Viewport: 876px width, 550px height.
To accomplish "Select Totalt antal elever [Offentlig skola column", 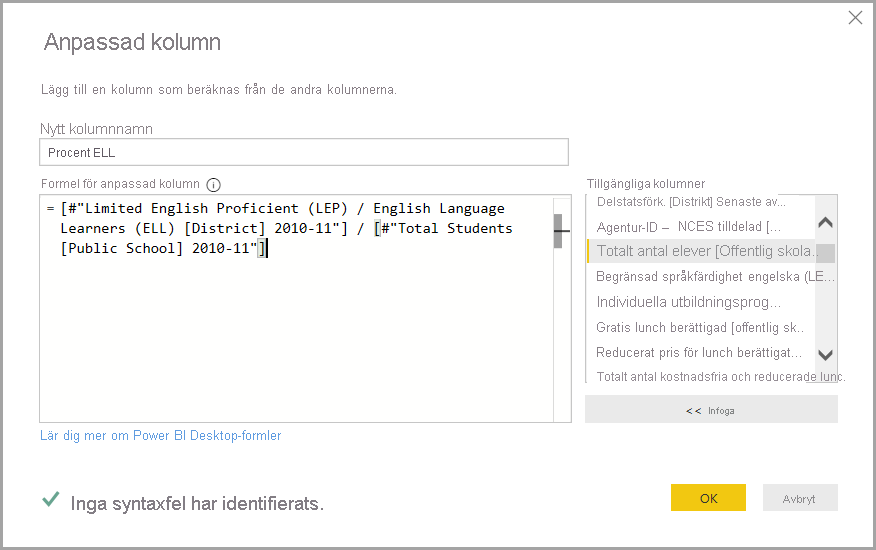I will point(700,251).
